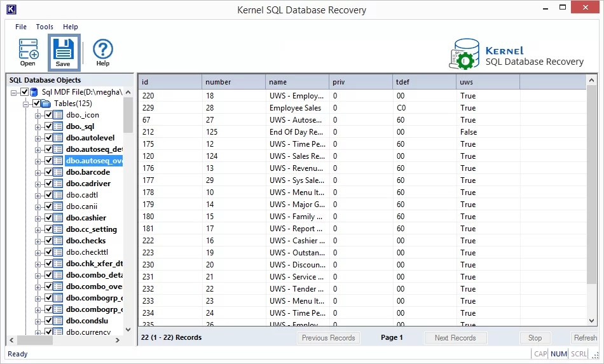Sort by the id column header
This screenshot has height=364, width=604.
point(170,82)
